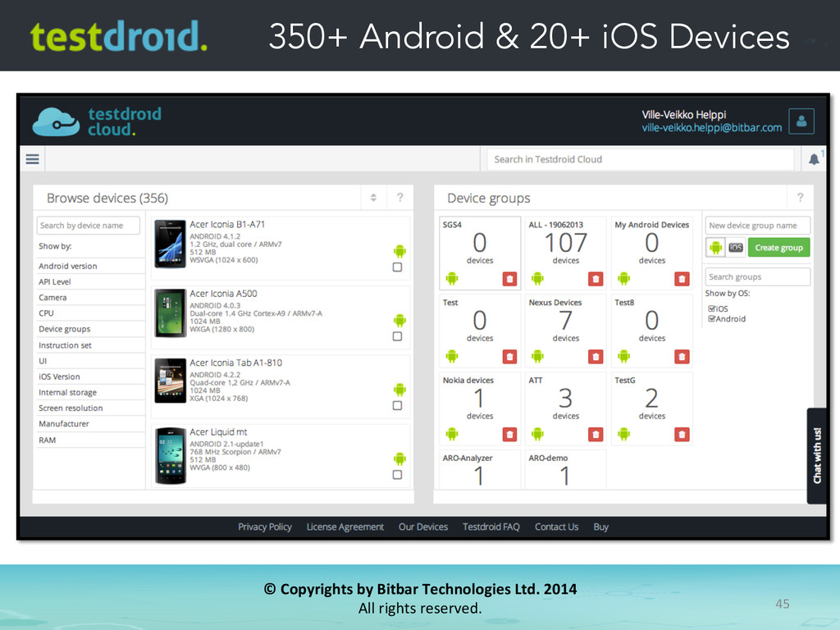Image resolution: width=840 pixels, height=630 pixels.
Task: Open the Privacy Policy link
Action: click(x=265, y=527)
